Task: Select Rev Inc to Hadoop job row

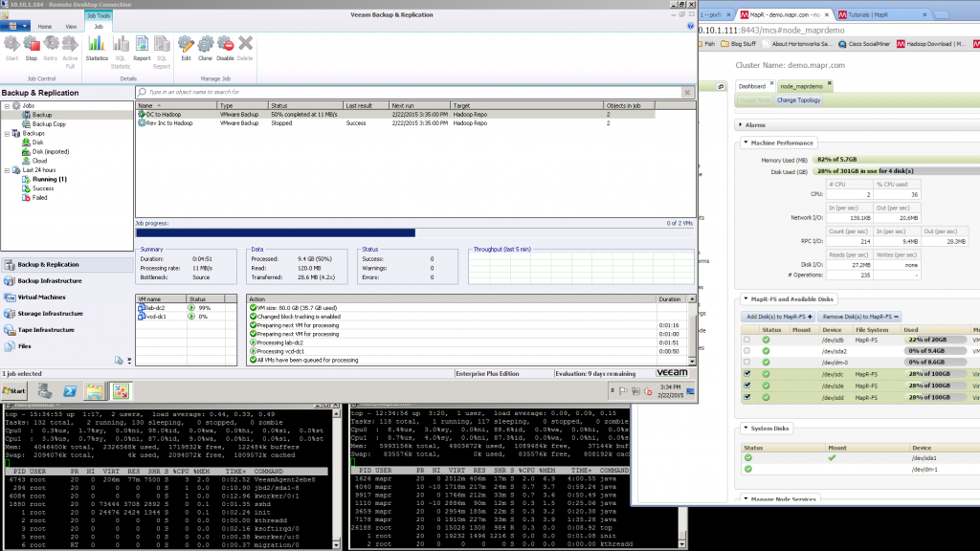Action: 395,123
